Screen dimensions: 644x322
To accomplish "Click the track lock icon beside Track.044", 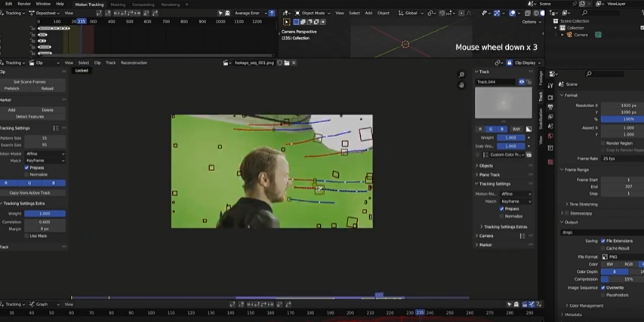I will click(529, 81).
